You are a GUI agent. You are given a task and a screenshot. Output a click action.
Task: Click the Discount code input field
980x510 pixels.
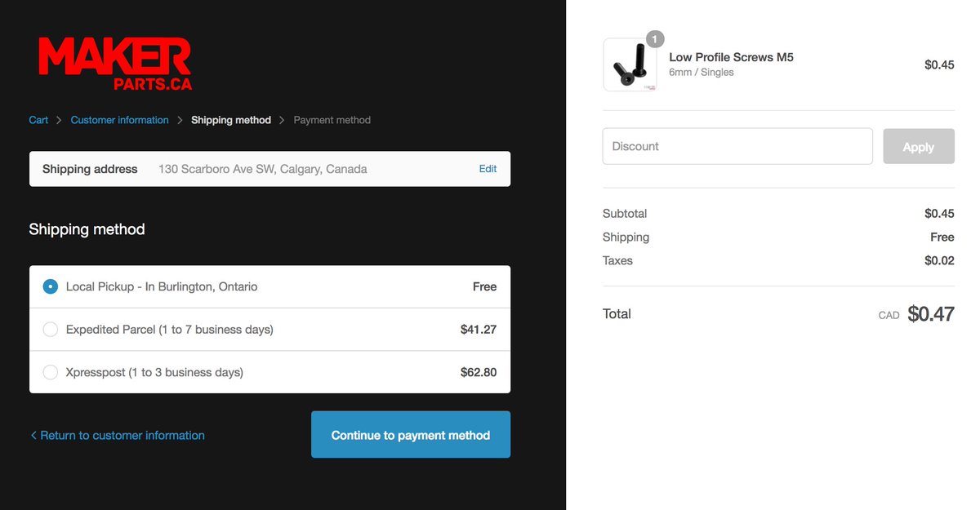click(x=737, y=146)
